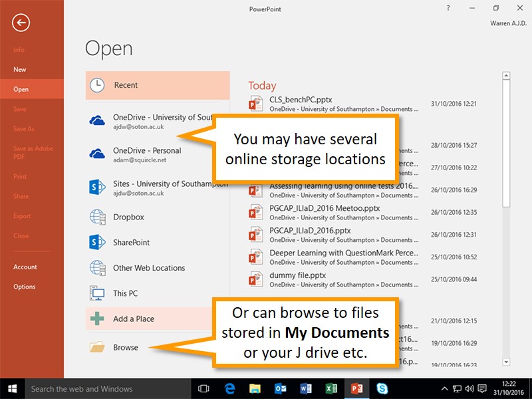This screenshot has width=532, height=399.
Task: Click the OneDrive Personal cloud icon
Action: click(97, 154)
